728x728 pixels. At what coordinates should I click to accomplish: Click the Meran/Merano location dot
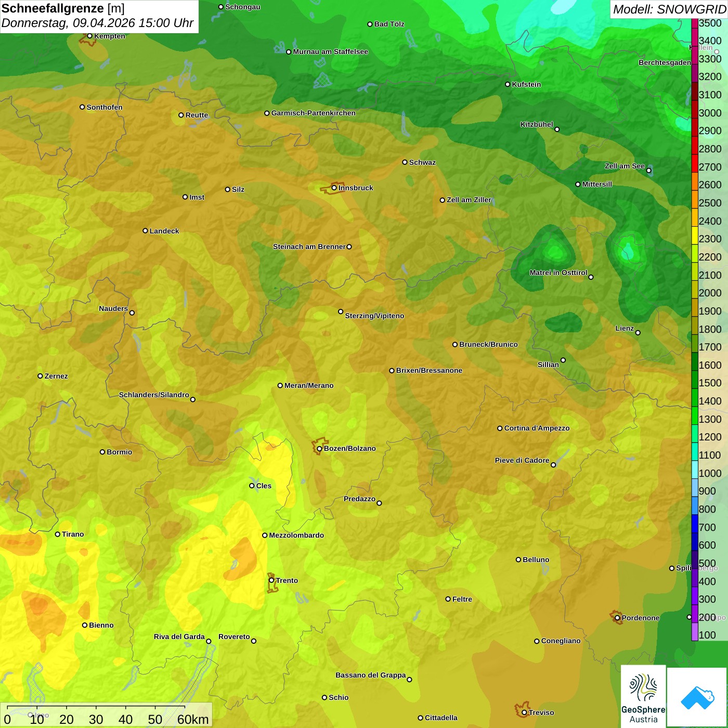[x=280, y=385]
